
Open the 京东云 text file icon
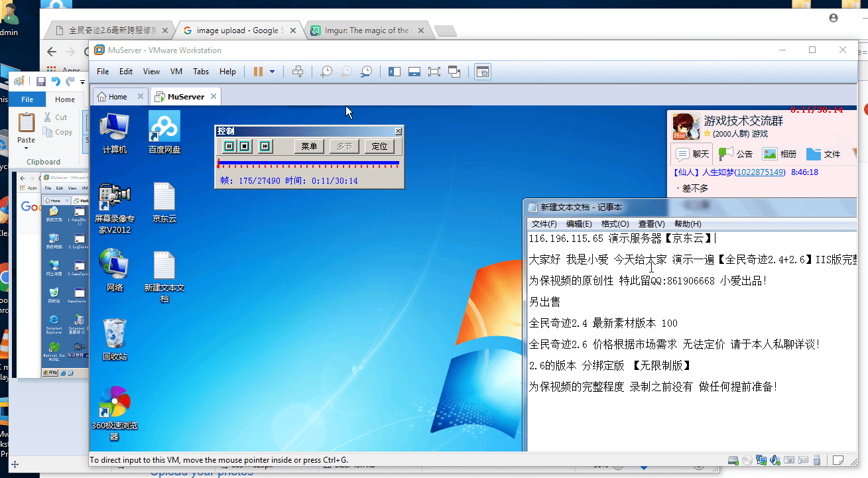(x=164, y=203)
